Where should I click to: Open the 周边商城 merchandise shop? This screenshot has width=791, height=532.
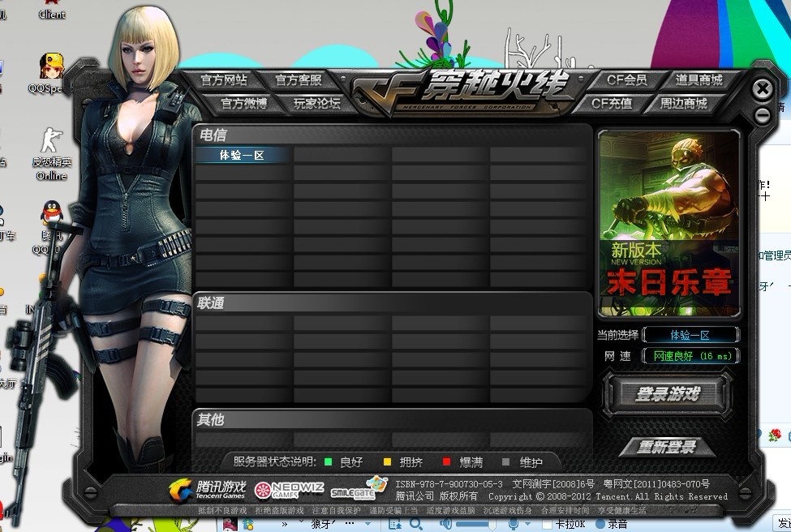click(x=684, y=103)
